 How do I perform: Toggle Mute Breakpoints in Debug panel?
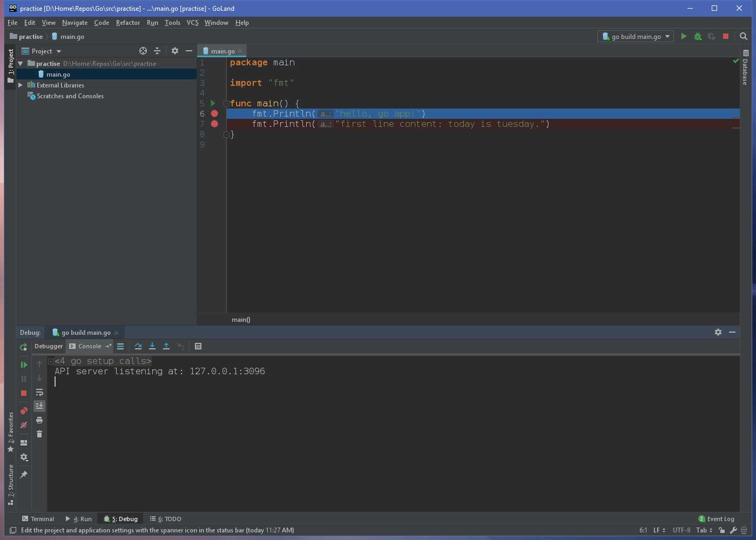[24, 425]
